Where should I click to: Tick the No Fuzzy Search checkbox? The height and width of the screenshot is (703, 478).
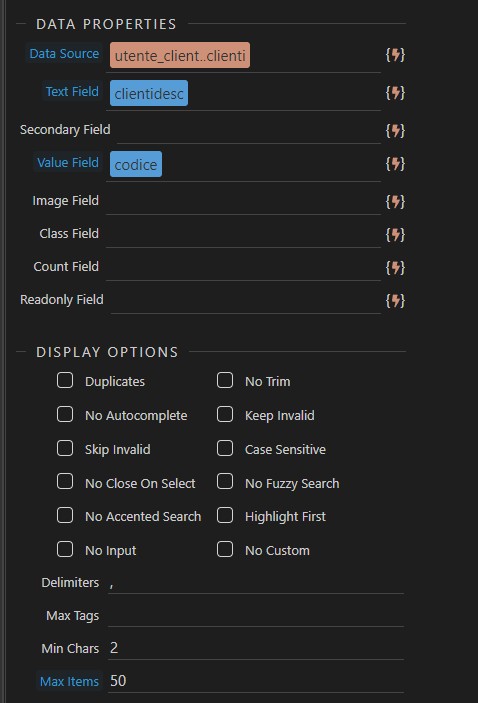[x=225, y=482]
